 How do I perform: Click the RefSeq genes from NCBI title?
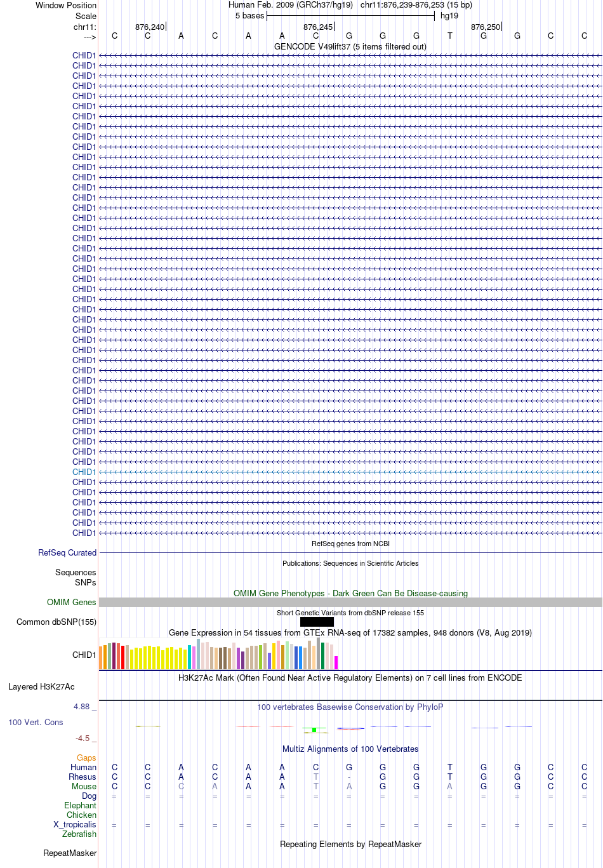coord(350,544)
